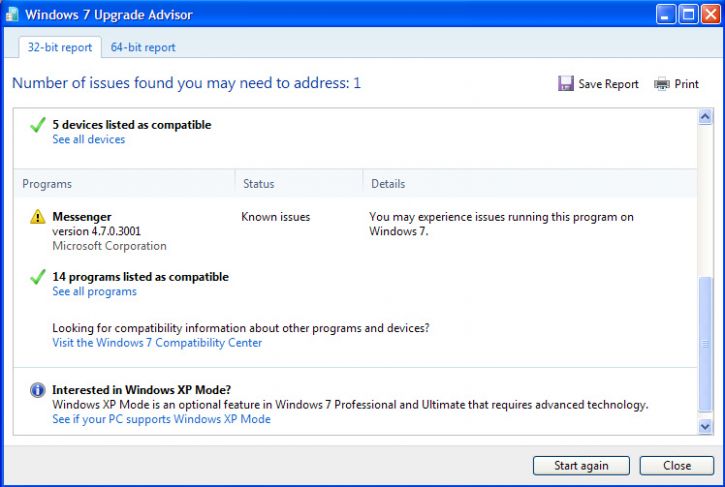Image resolution: width=725 pixels, height=487 pixels.
Task: Click the Save Report label
Action: click(608, 84)
